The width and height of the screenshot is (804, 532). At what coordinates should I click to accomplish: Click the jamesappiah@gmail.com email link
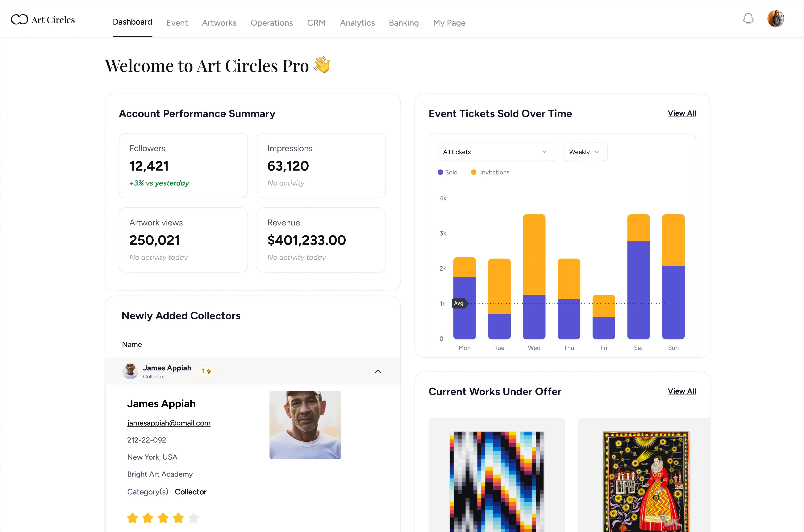(169, 423)
